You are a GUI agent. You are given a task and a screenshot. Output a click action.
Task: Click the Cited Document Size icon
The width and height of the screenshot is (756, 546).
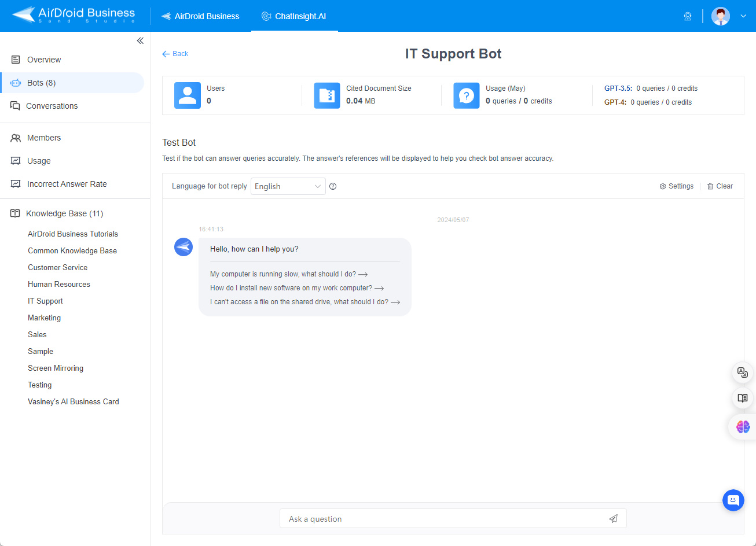327,95
